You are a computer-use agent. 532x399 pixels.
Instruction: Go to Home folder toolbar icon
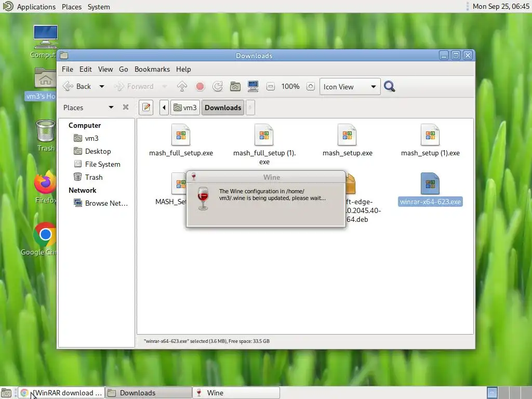coord(235,87)
